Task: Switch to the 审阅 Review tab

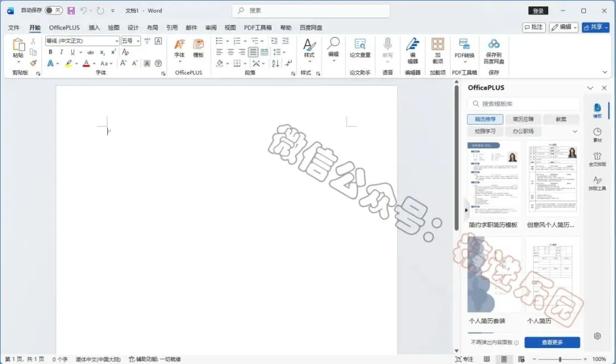Action: tap(211, 27)
